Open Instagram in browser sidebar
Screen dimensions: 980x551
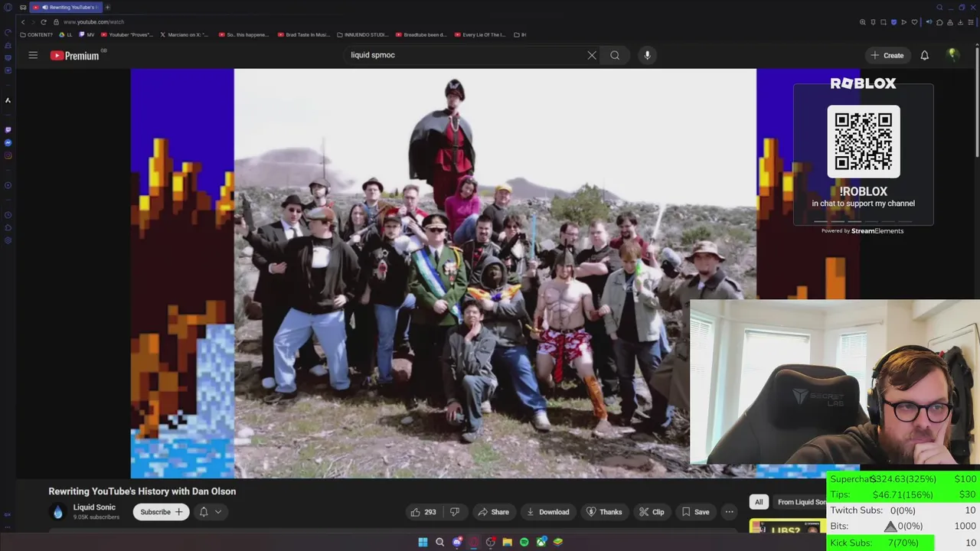click(x=8, y=156)
